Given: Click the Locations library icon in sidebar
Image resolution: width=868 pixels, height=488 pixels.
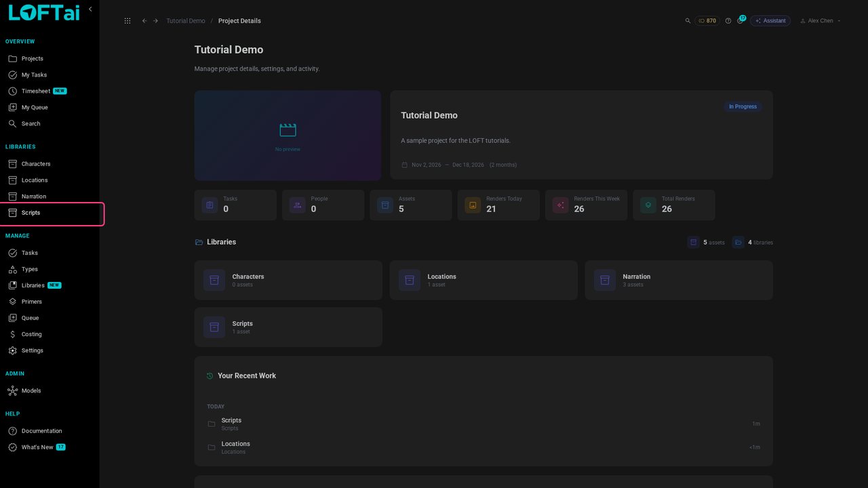Looking at the screenshot, I should 12,180.
